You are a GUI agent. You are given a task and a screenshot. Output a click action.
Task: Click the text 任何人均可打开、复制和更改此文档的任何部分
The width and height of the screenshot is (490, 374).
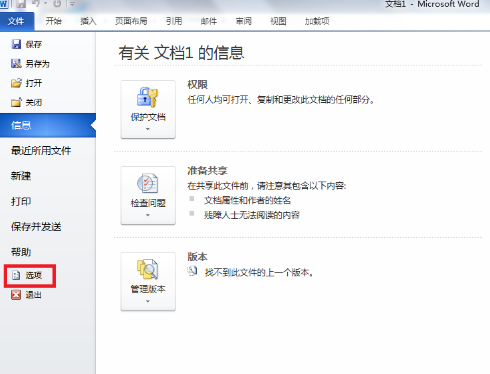(x=281, y=100)
